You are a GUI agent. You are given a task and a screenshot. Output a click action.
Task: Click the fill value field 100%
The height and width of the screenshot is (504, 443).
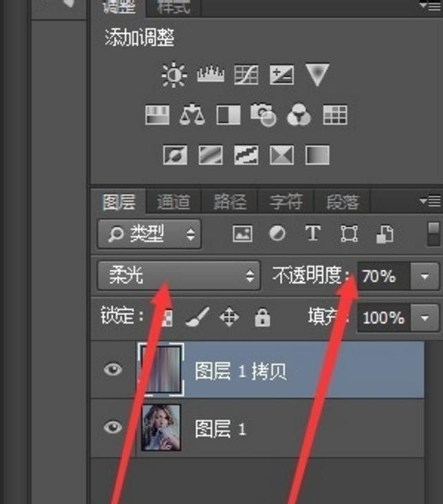click(x=384, y=317)
